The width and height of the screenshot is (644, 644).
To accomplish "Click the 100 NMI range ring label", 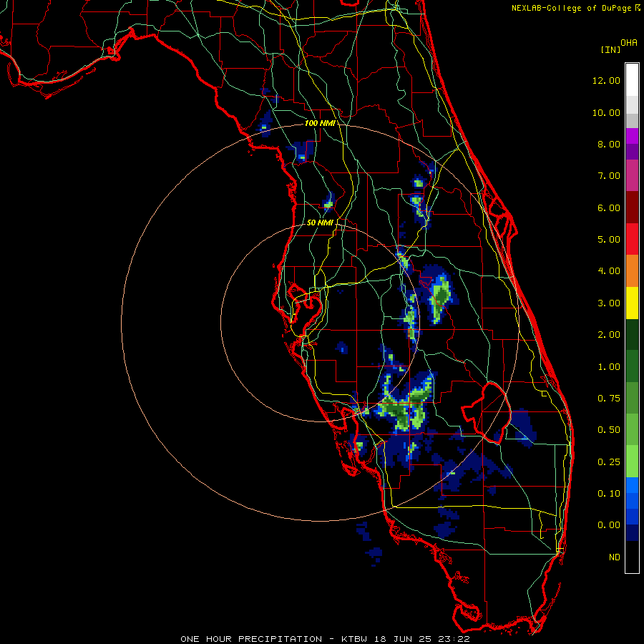I will 320,123.
